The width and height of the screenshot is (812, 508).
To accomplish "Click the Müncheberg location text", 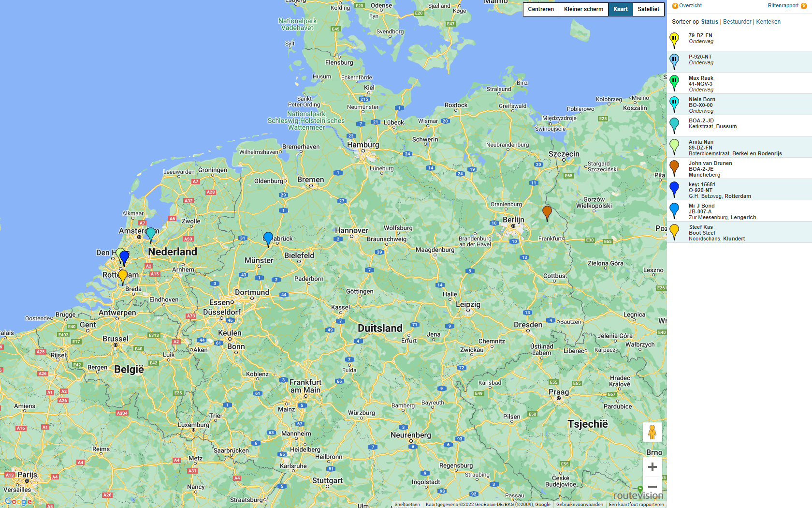I will [704, 175].
